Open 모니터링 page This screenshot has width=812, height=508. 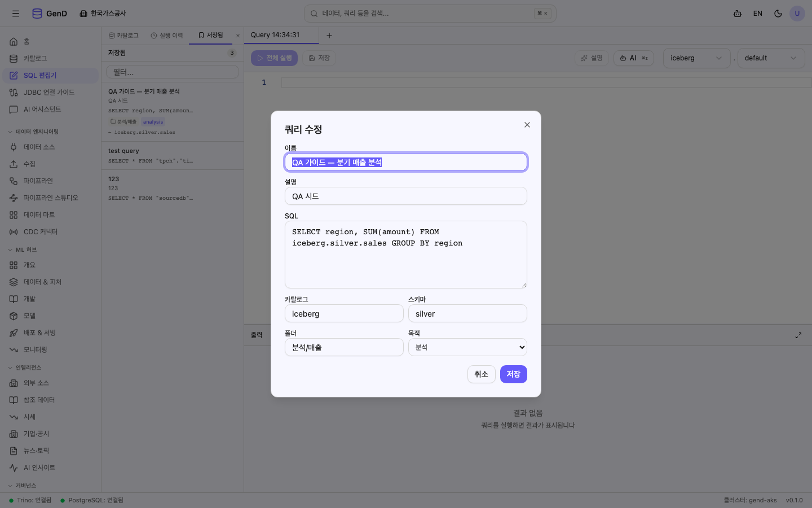[51, 349]
